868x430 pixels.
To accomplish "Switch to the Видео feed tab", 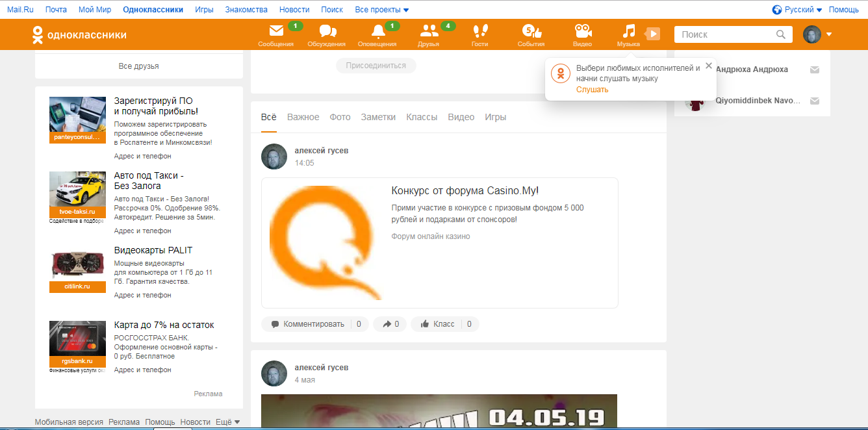I will click(461, 117).
